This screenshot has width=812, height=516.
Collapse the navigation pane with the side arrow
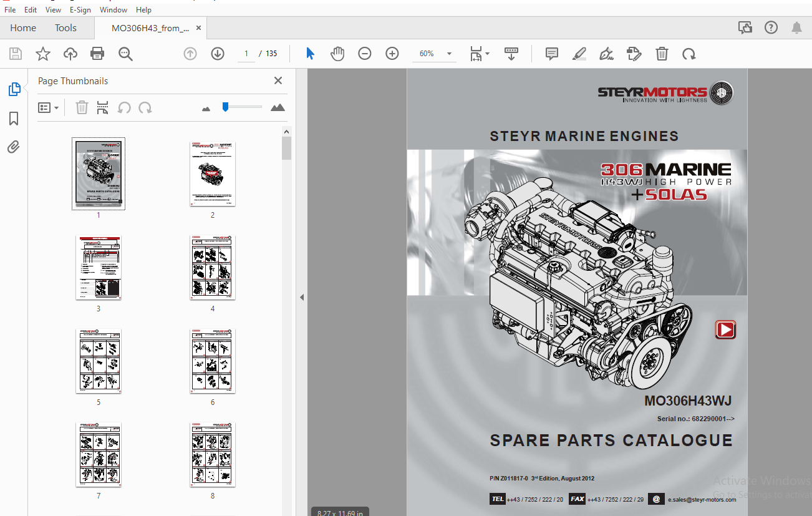click(x=302, y=297)
